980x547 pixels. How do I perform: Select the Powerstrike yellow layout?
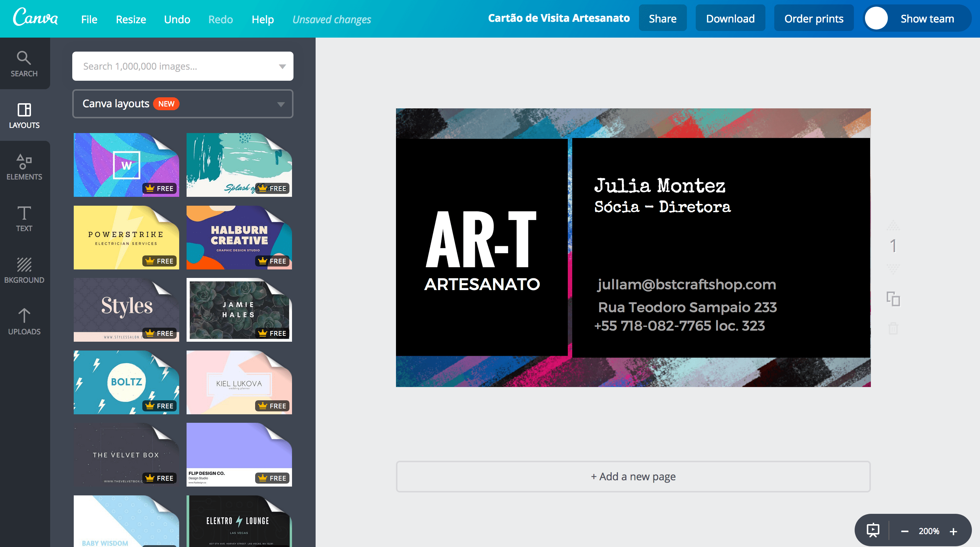click(x=126, y=237)
